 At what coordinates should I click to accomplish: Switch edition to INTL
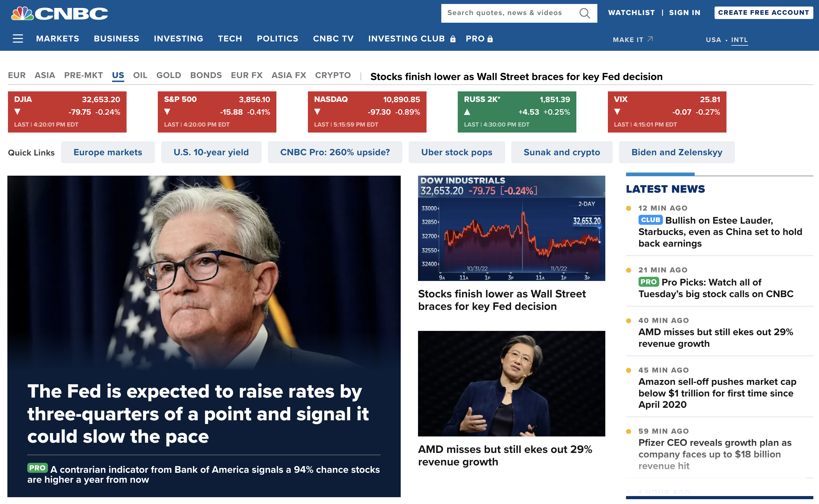pyautogui.click(x=739, y=40)
